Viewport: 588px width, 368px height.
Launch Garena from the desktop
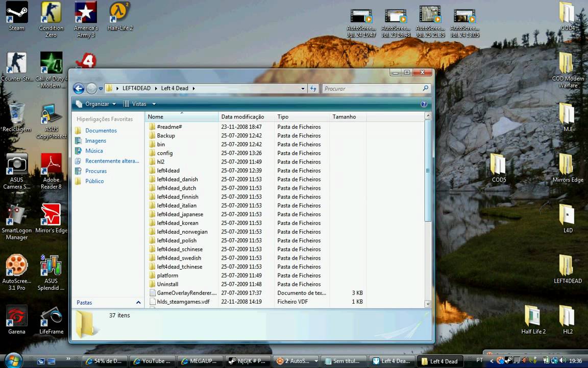16,320
